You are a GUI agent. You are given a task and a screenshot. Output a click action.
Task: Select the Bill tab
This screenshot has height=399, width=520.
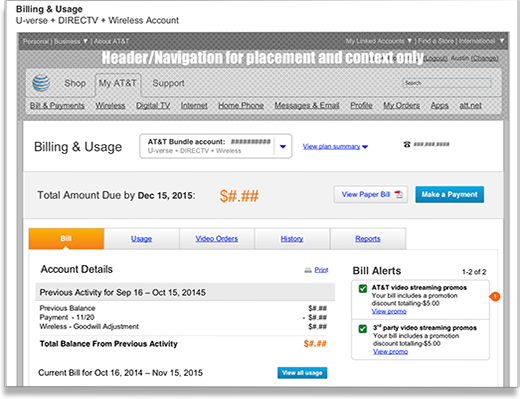66,239
